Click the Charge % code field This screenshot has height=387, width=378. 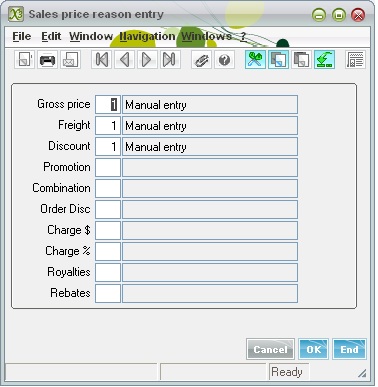(x=108, y=252)
